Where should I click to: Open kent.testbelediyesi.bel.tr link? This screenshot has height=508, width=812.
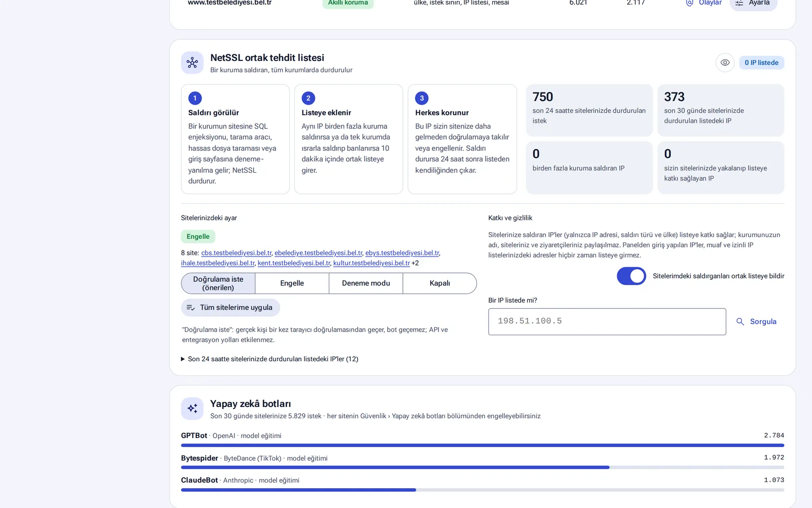294,263
